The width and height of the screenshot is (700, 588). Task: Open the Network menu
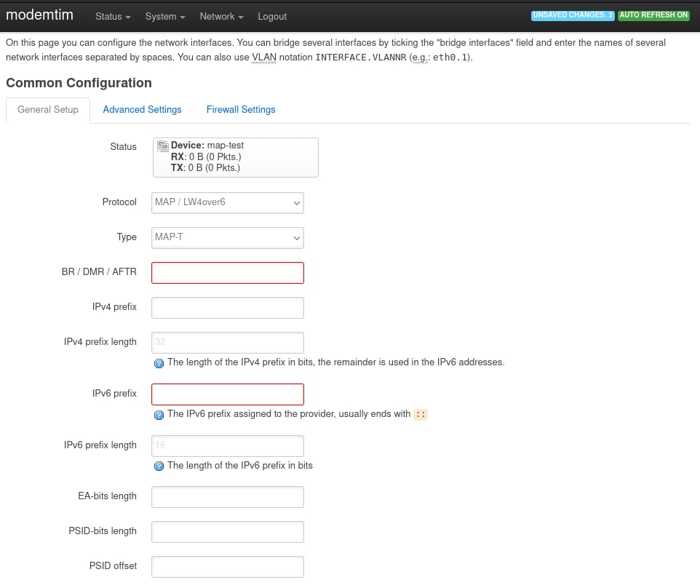tap(221, 17)
